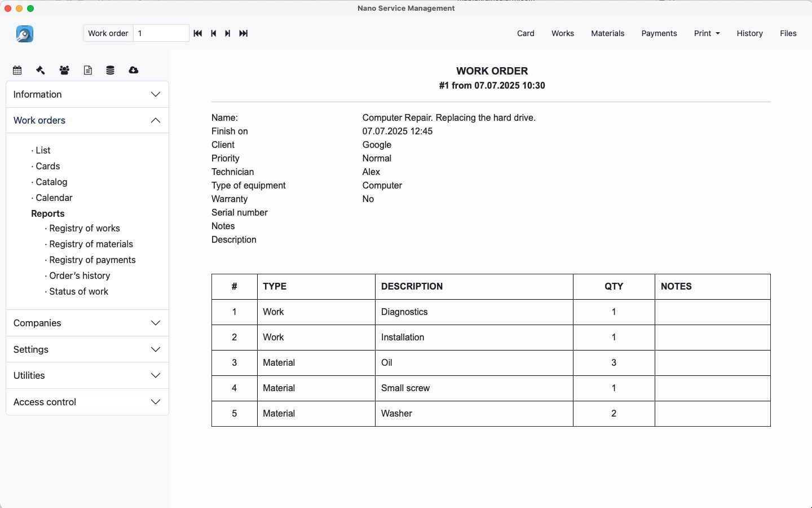Jump to the last work order
Image resolution: width=812 pixels, height=508 pixels.
coord(244,33)
